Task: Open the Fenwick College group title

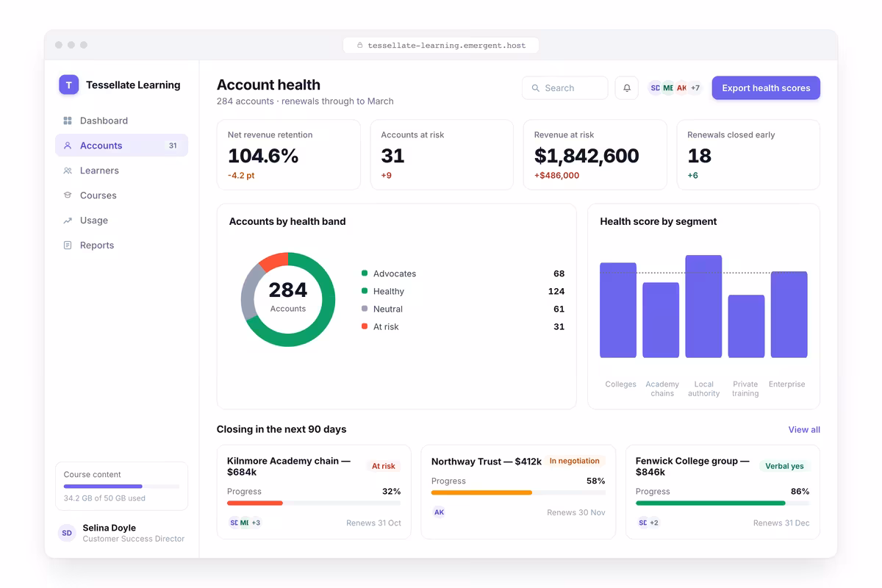Action: (692, 466)
